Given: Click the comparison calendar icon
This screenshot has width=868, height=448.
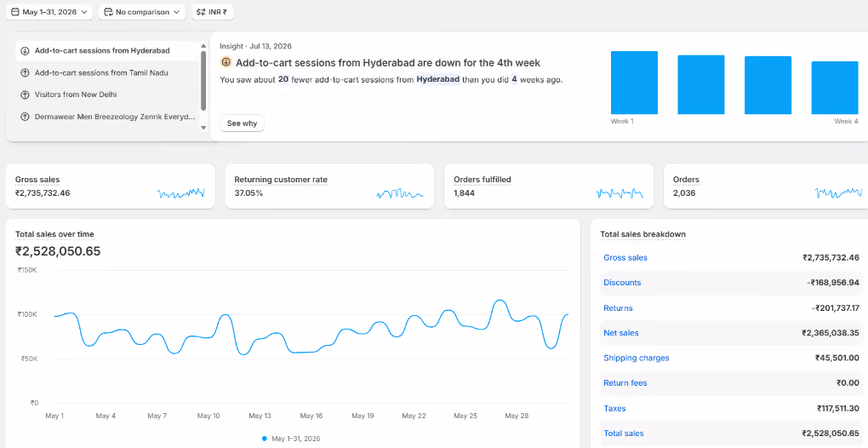Looking at the screenshot, I should pyautogui.click(x=109, y=12).
